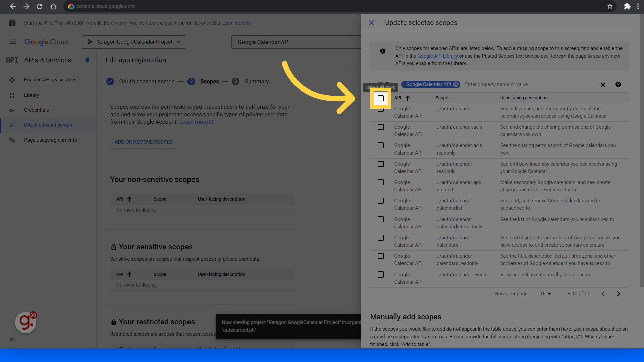
Task: Check the .../auth/calendar.acls scope row
Action: click(381, 127)
